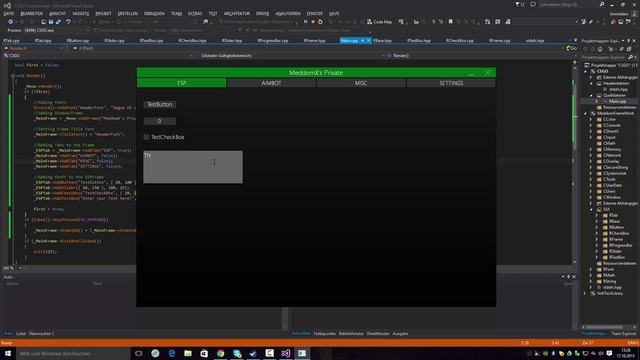
Task: Click the Undo toolbar icon
Action: pyautogui.click(x=68, y=22)
